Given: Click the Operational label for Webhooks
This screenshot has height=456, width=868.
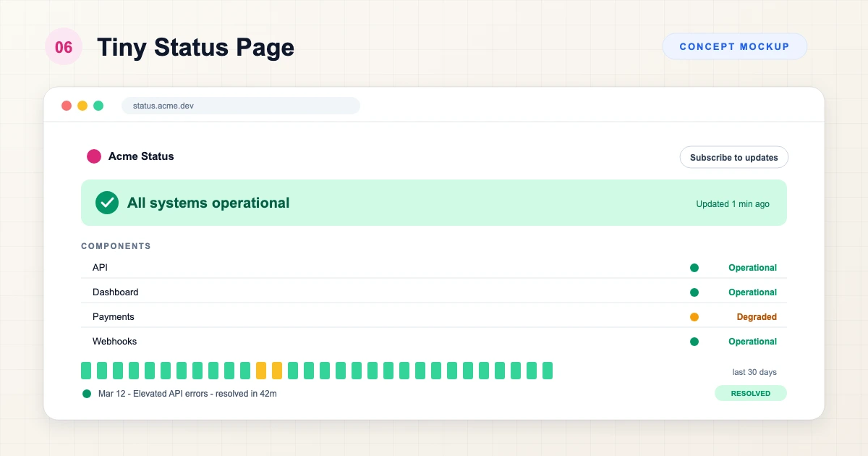Looking at the screenshot, I should point(752,342).
